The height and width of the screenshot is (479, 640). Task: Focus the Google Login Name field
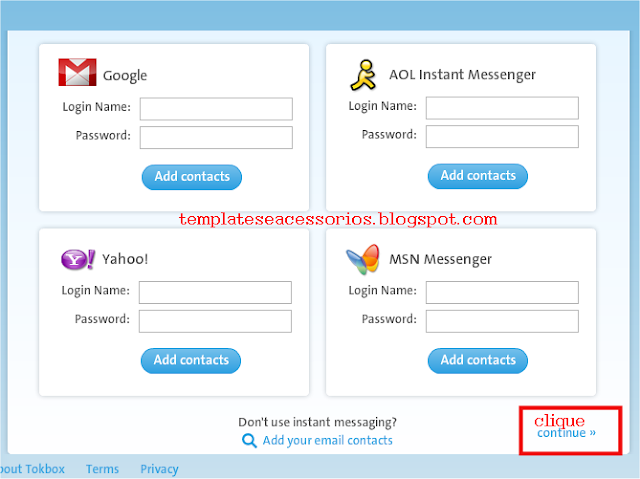pos(216,109)
